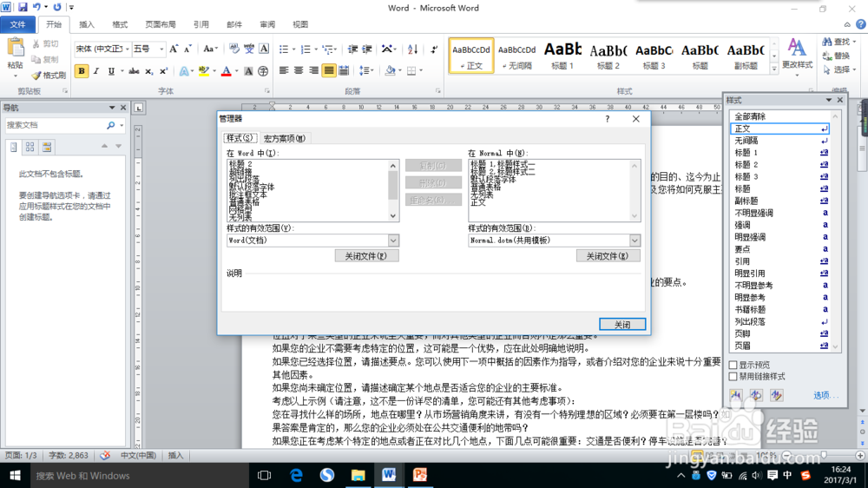The height and width of the screenshot is (488, 868).
Task: Click the 关闭 button in Organizer dialog
Action: point(622,325)
